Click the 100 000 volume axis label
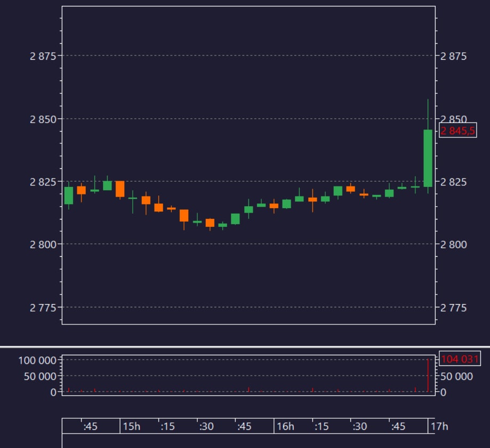490x448 pixels. point(37,360)
